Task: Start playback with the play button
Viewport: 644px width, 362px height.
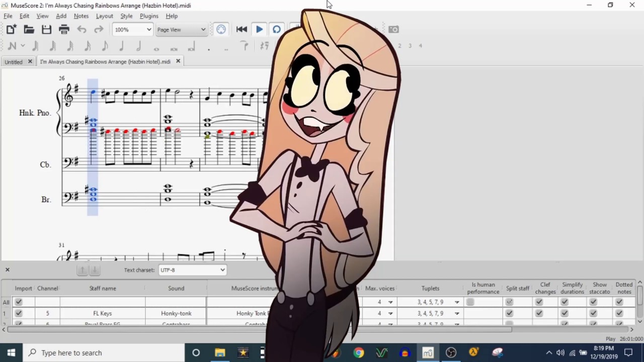Action: click(x=259, y=30)
